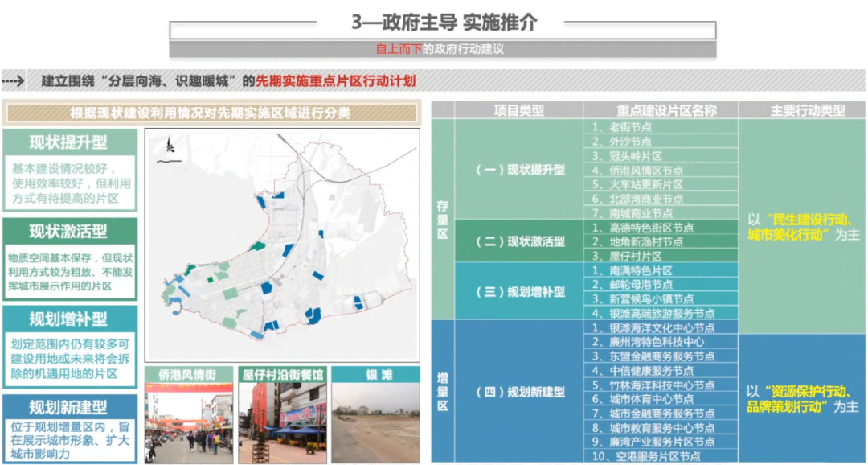Image resolution: width=868 pixels, height=465 pixels.
Task: Select the row 1、南澫特色片区
Action: pyautogui.click(x=661, y=270)
